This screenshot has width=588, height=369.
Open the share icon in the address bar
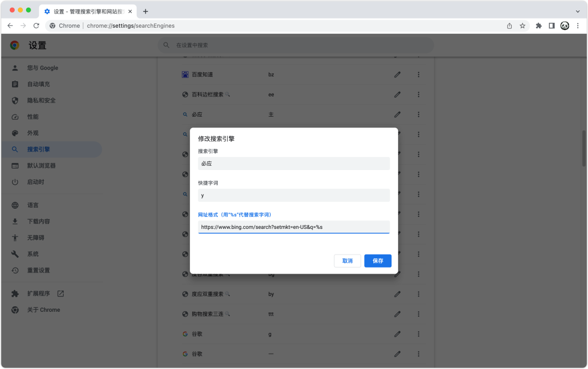tap(509, 26)
